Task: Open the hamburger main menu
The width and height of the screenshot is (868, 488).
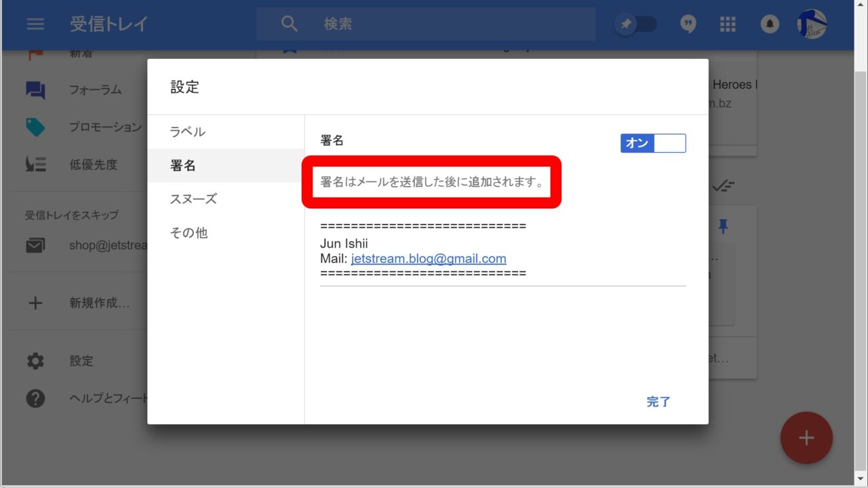Action: [35, 24]
